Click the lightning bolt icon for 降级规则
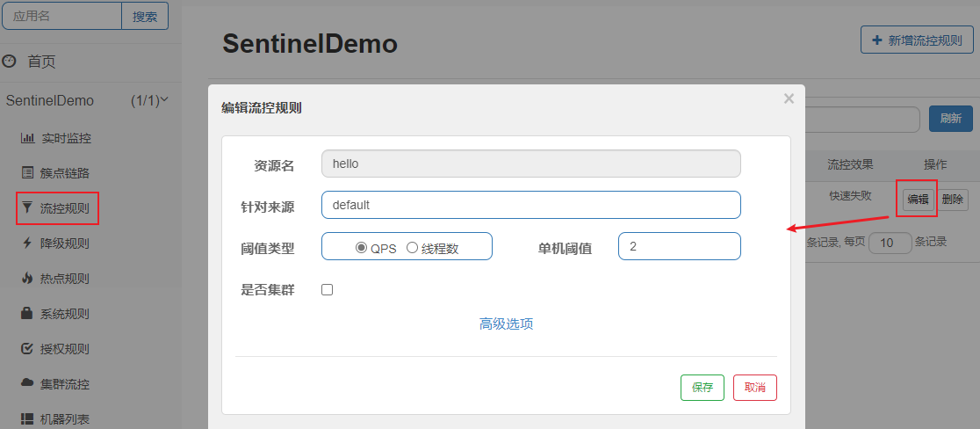The width and height of the screenshot is (980, 429). click(x=27, y=244)
